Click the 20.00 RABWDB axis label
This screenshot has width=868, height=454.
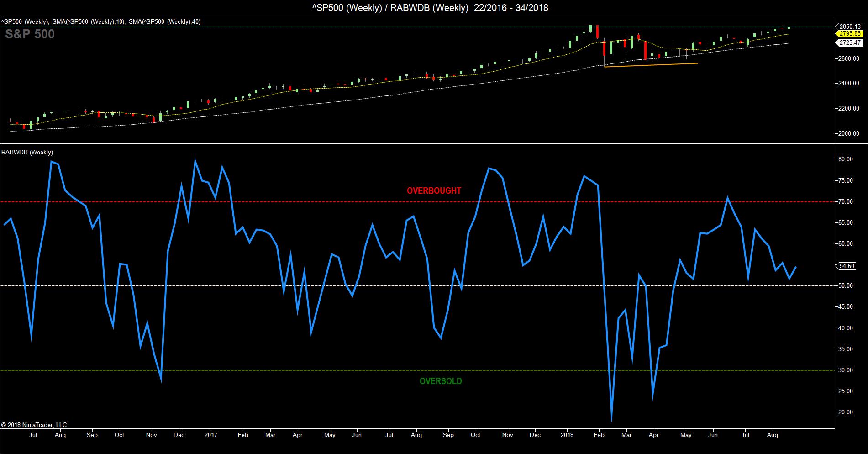pos(846,412)
